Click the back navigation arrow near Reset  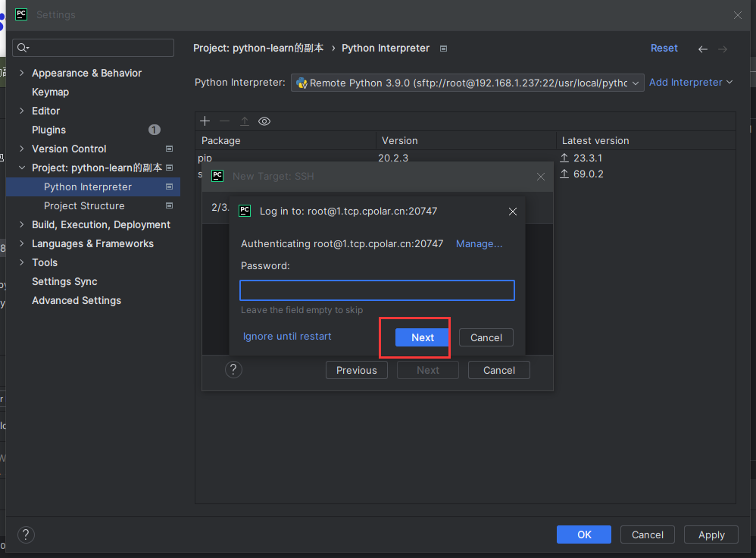[702, 49]
